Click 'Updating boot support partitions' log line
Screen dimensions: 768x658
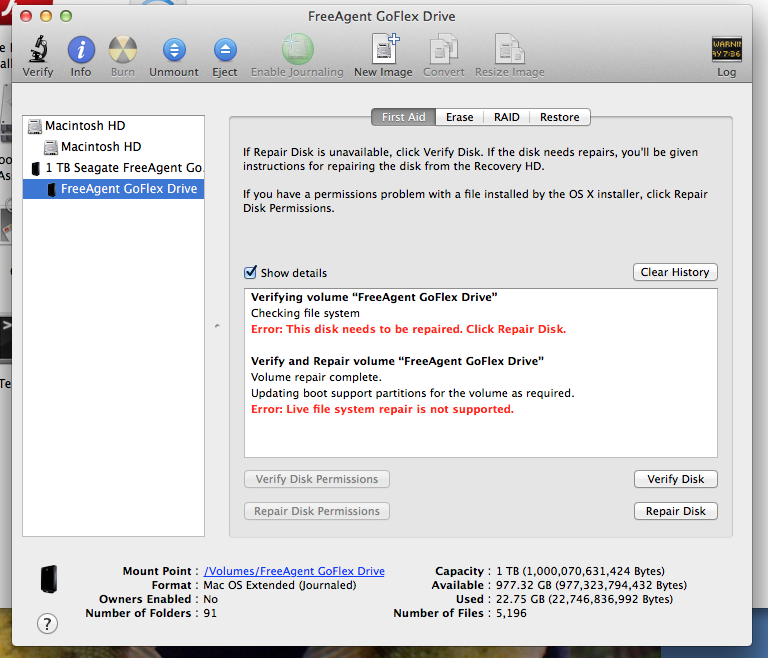click(412, 393)
